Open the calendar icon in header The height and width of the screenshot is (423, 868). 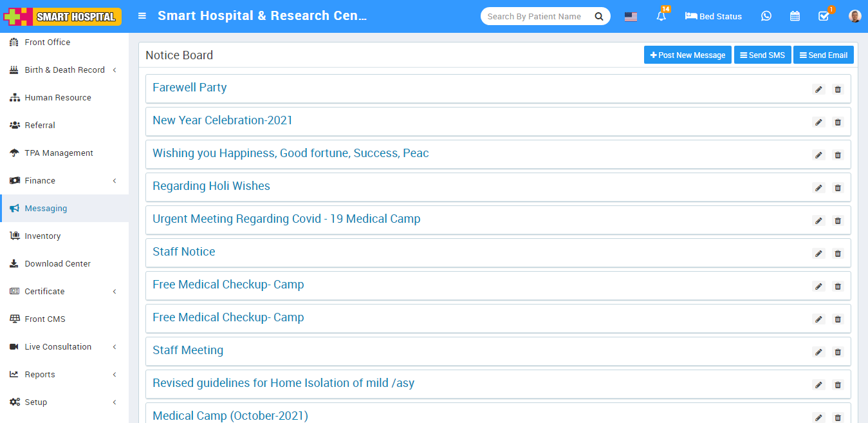795,17
